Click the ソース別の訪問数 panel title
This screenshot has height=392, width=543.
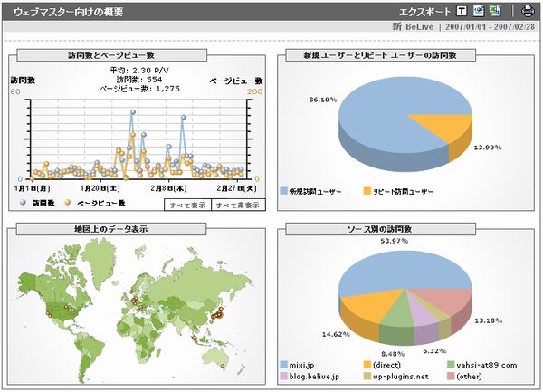[x=379, y=229]
